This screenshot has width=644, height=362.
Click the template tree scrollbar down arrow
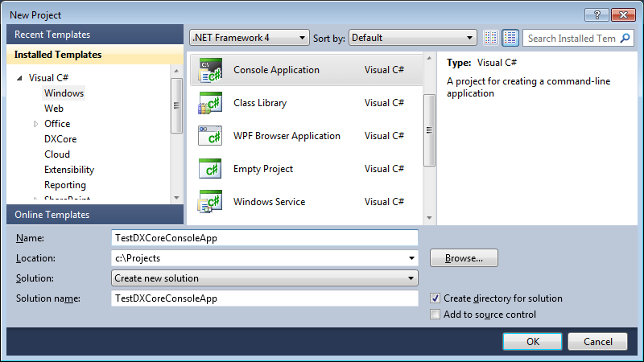pos(176,198)
